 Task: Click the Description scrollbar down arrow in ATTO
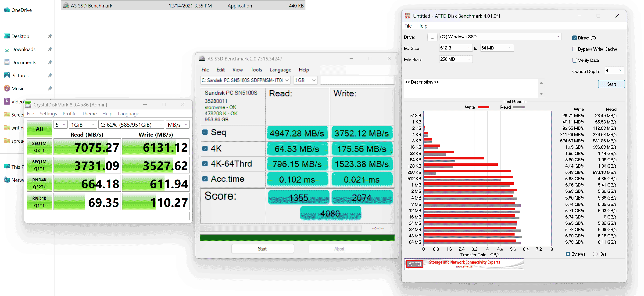[x=541, y=94]
